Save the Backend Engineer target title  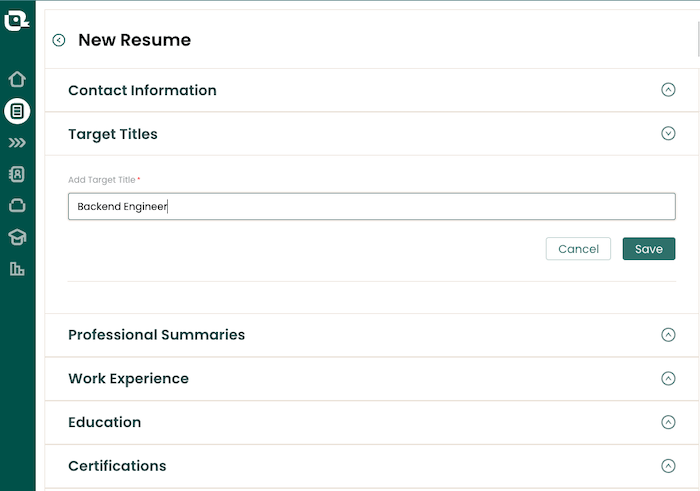pyautogui.click(x=649, y=249)
